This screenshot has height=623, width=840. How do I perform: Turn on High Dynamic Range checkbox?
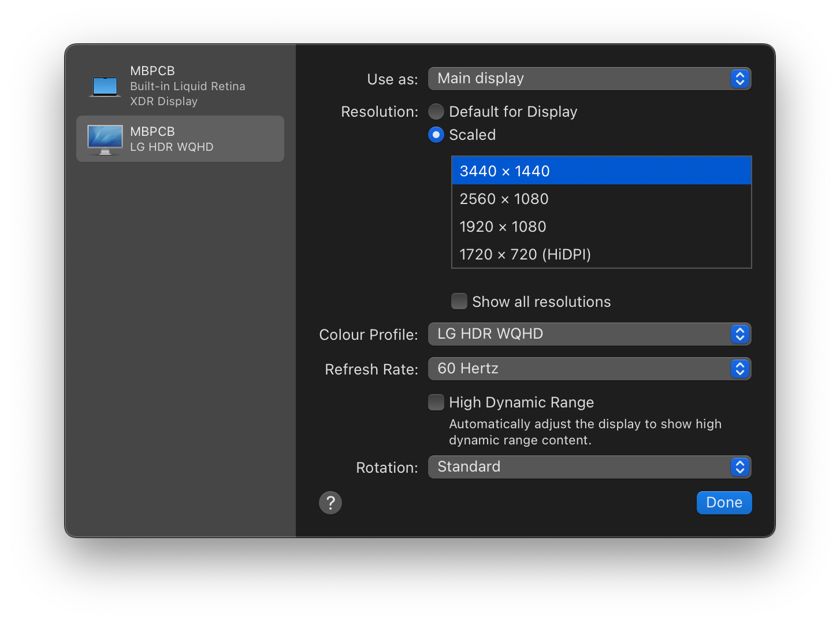click(x=436, y=402)
